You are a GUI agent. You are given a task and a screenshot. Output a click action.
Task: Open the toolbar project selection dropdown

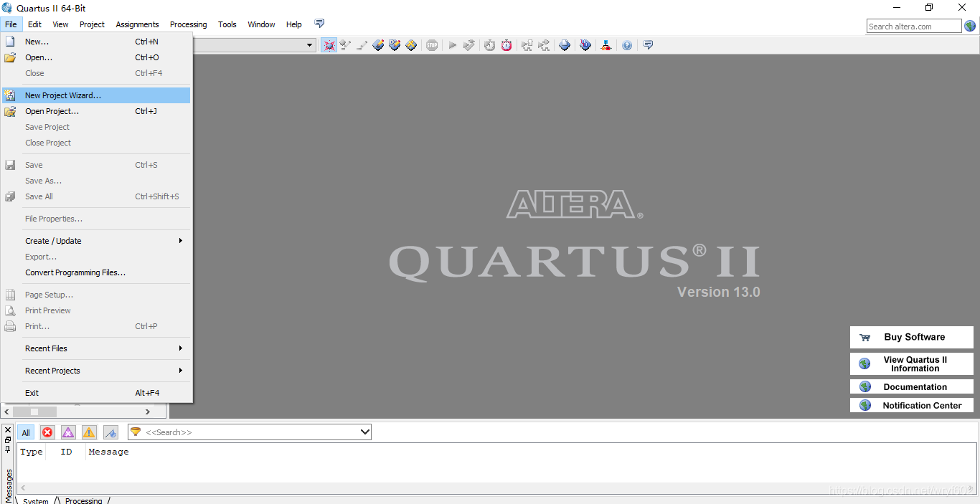310,45
